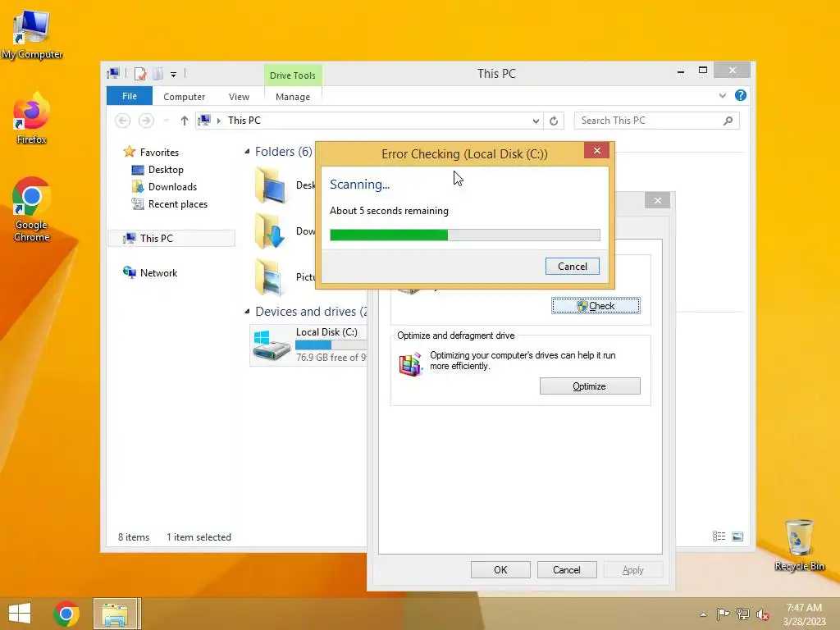Click the Check button in Properties
Image resolution: width=840 pixels, height=630 pixels.
point(596,306)
